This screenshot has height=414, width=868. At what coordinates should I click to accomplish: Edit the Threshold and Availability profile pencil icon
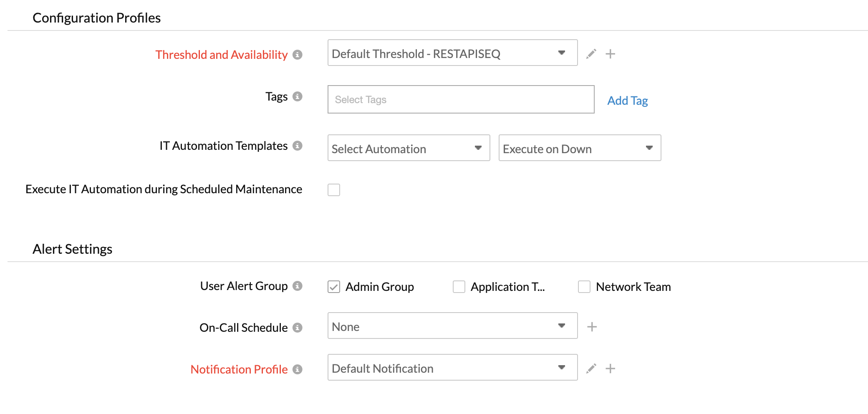point(591,54)
